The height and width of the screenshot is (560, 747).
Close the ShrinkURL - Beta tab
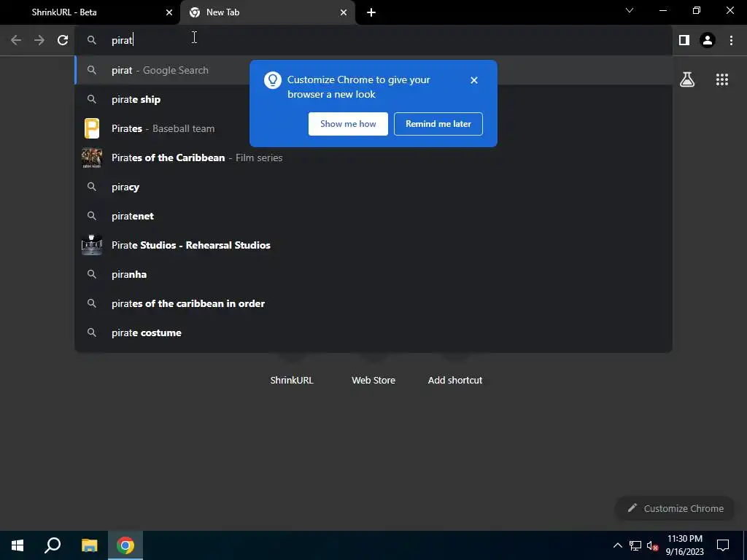[x=169, y=12]
